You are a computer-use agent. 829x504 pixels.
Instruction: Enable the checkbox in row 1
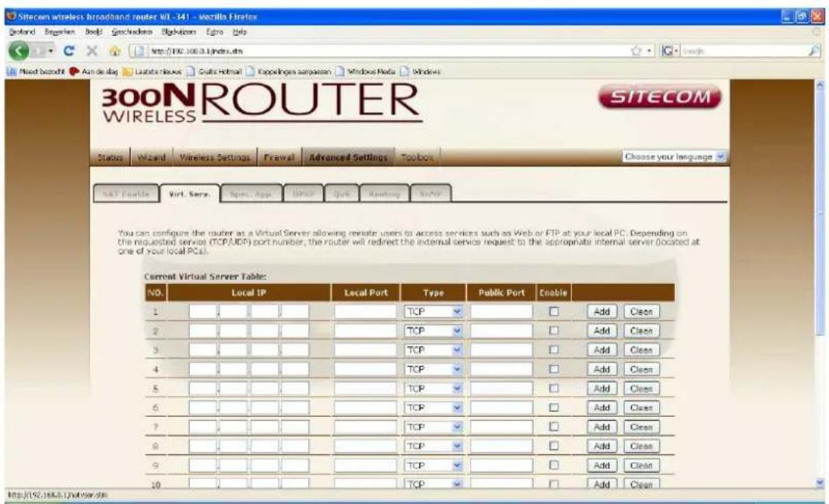pos(553,312)
